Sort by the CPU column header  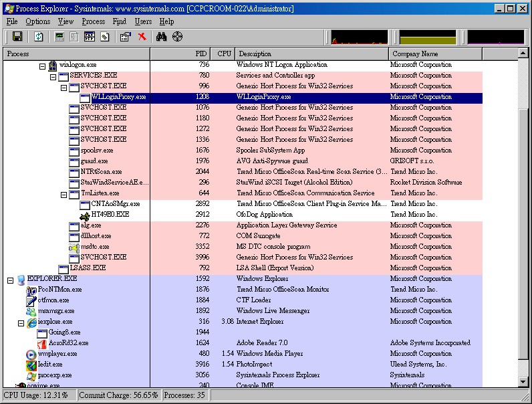[223, 54]
